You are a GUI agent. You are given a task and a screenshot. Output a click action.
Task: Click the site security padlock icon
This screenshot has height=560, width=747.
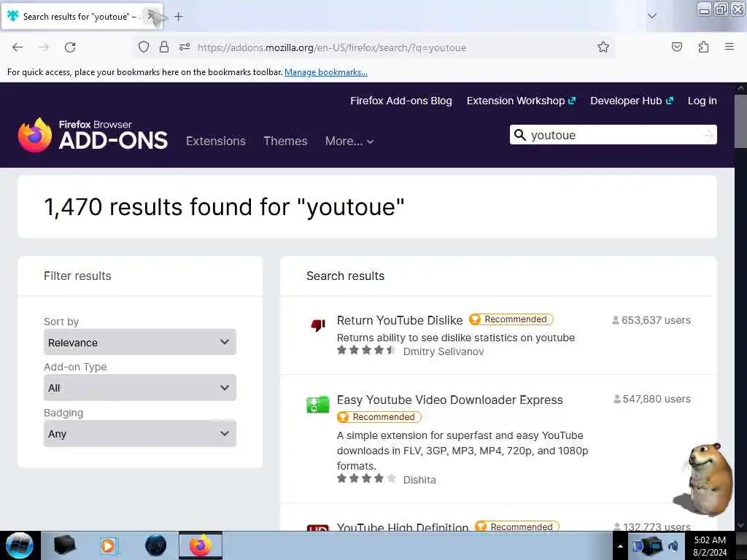tap(164, 47)
